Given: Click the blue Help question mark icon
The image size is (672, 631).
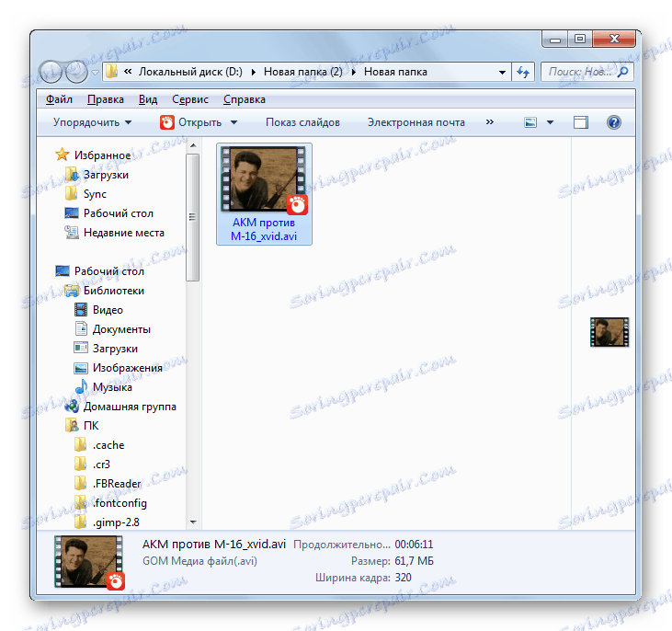Looking at the screenshot, I should 614,122.
